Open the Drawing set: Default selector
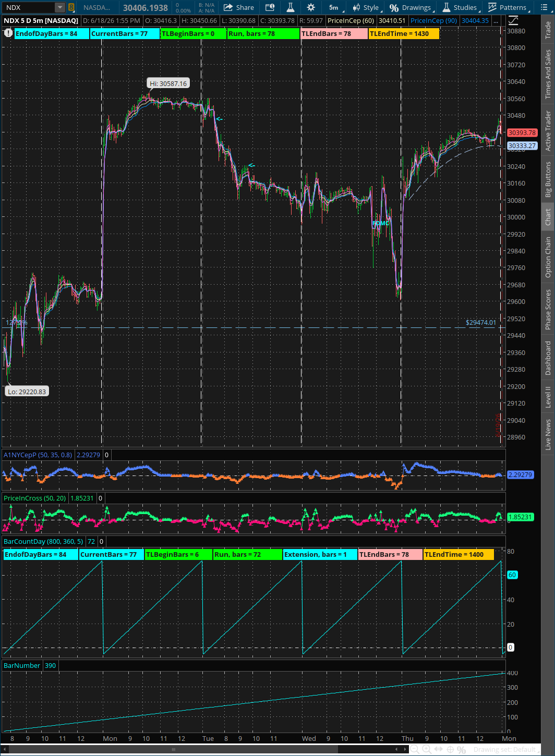This screenshot has height=756, width=555. click(x=505, y=749)
